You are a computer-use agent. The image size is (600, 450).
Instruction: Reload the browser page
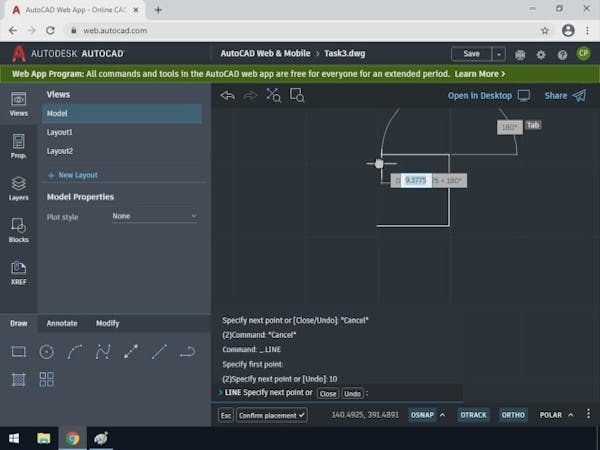[50, 31]
